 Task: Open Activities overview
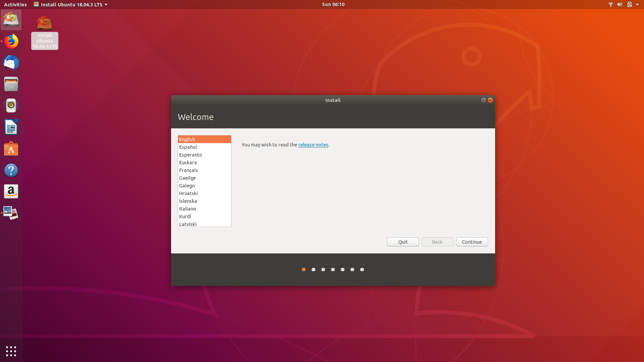coord(15,4)
